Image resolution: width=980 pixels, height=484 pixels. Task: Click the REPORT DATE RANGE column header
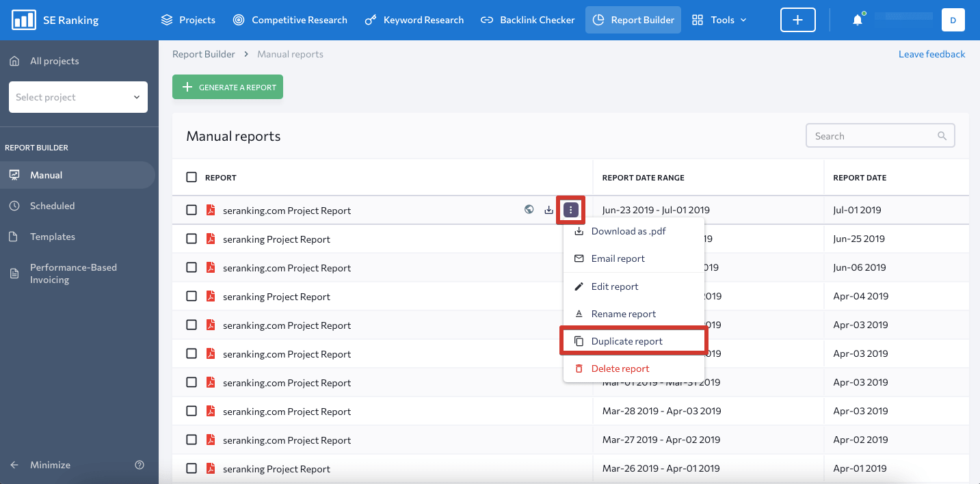pos(643,178)
